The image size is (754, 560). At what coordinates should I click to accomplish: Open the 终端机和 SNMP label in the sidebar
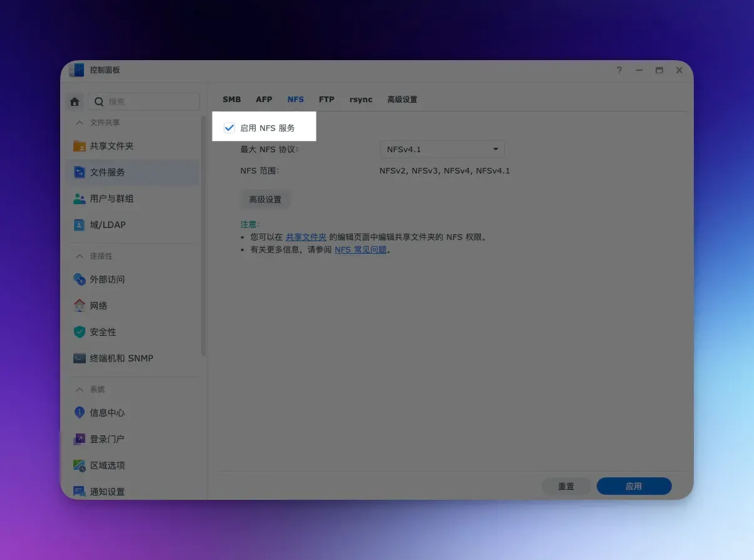tap(122, 358)
